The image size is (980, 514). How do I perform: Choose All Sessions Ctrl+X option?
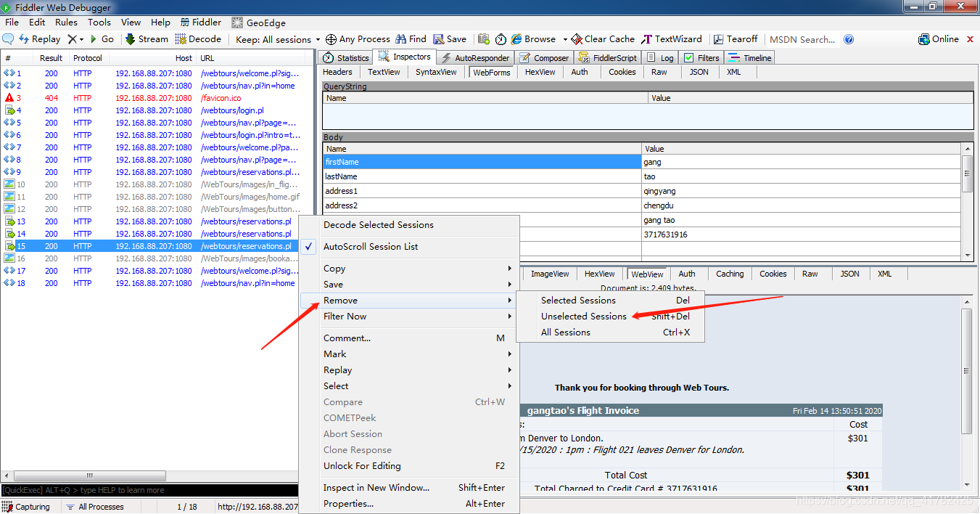[610, 333]
